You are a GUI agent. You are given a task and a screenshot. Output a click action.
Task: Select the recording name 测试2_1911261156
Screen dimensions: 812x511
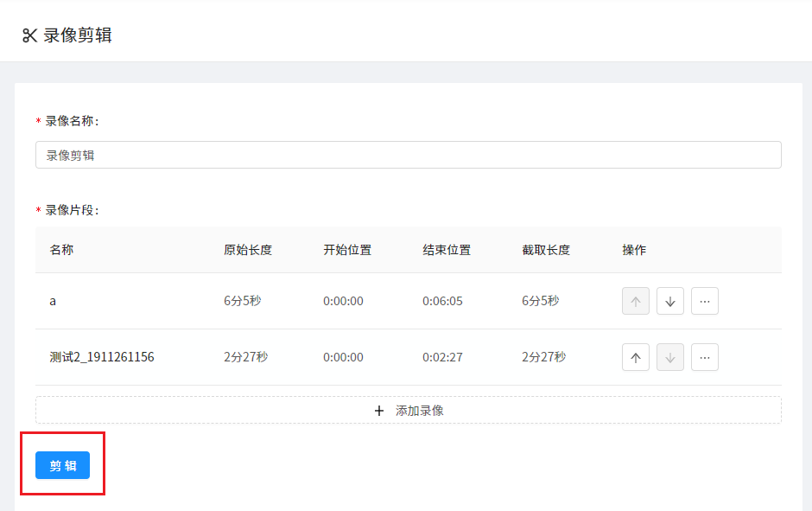click(102, 357)
